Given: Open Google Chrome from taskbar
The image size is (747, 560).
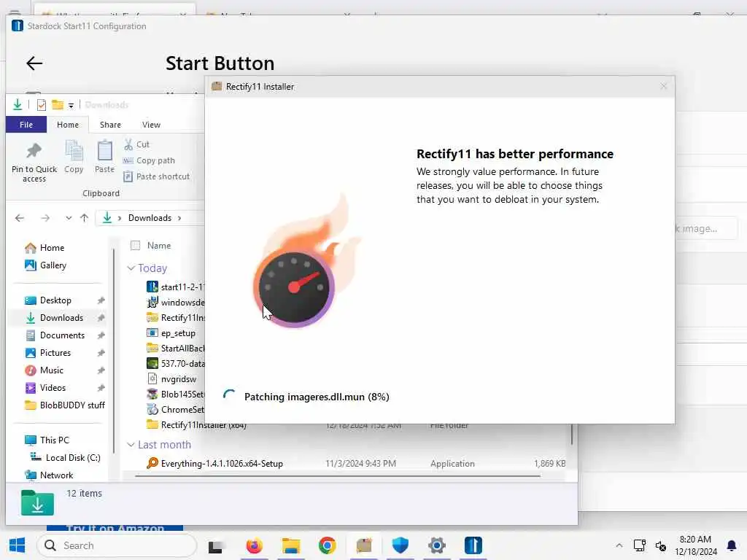Looking at the screenshot, I should [x=328, y=545].
